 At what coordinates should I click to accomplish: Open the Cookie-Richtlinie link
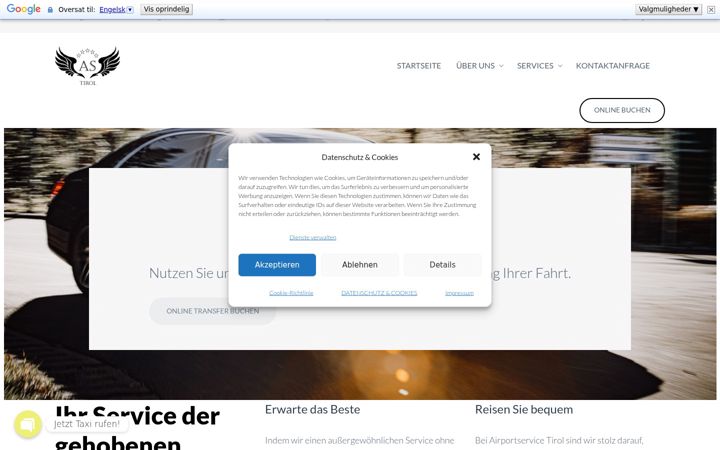click(x=291, y=293)
